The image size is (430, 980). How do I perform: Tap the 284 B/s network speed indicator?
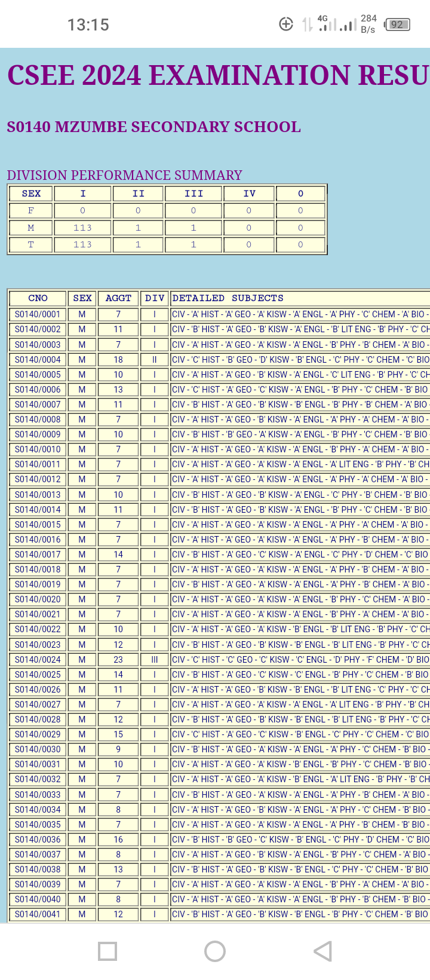pos(368,24)
